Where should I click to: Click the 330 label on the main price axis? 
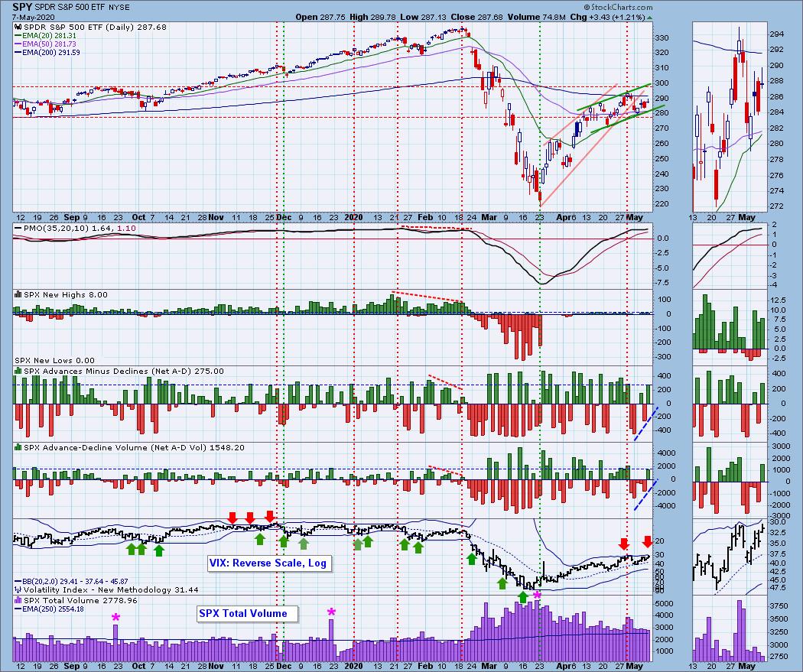coord(662,38)
